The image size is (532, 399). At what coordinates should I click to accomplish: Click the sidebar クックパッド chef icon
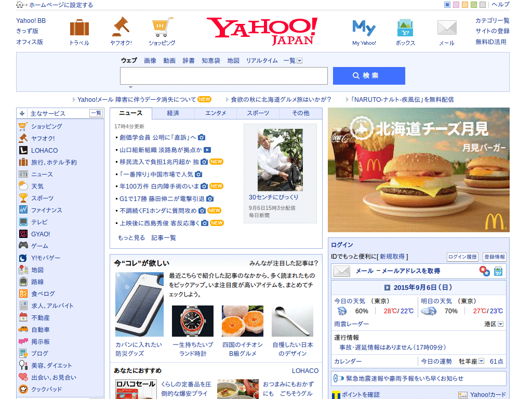tap(23, 389)
